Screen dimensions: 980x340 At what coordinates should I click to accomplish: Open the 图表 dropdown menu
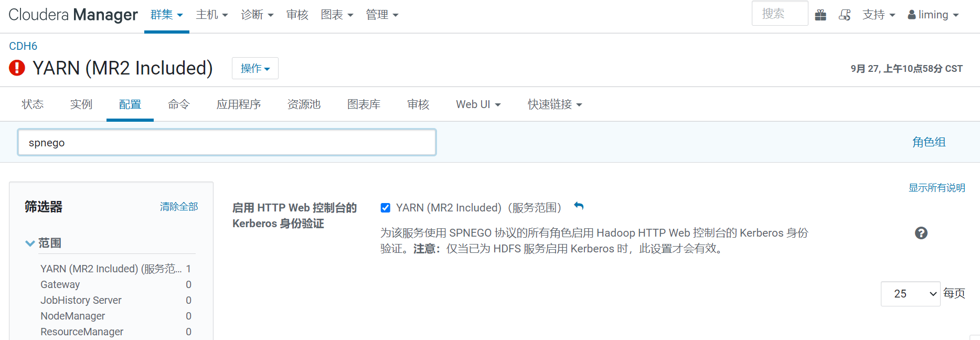tap(337, 15)
